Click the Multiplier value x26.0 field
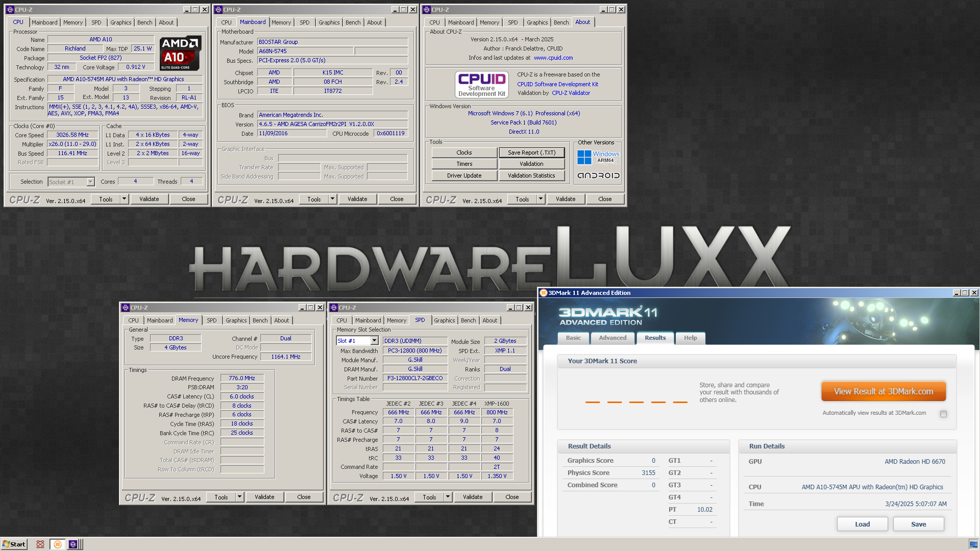Viewport: 980px width, 551px height. click(72, 144)
